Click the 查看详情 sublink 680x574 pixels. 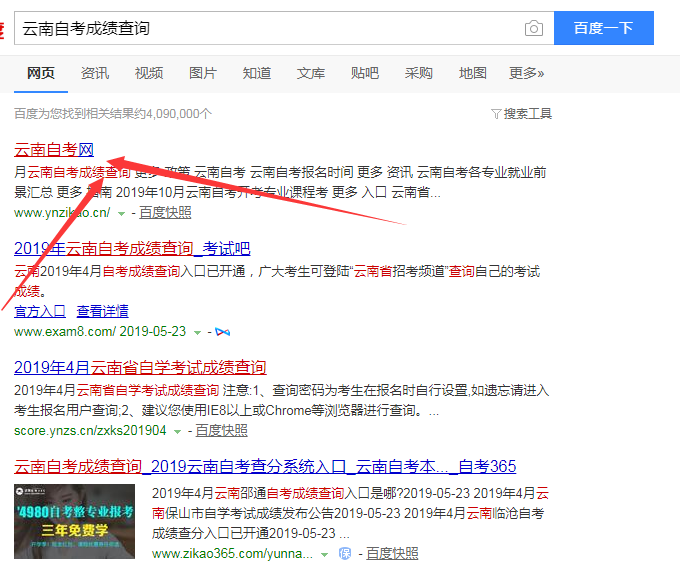pos(103,311)
